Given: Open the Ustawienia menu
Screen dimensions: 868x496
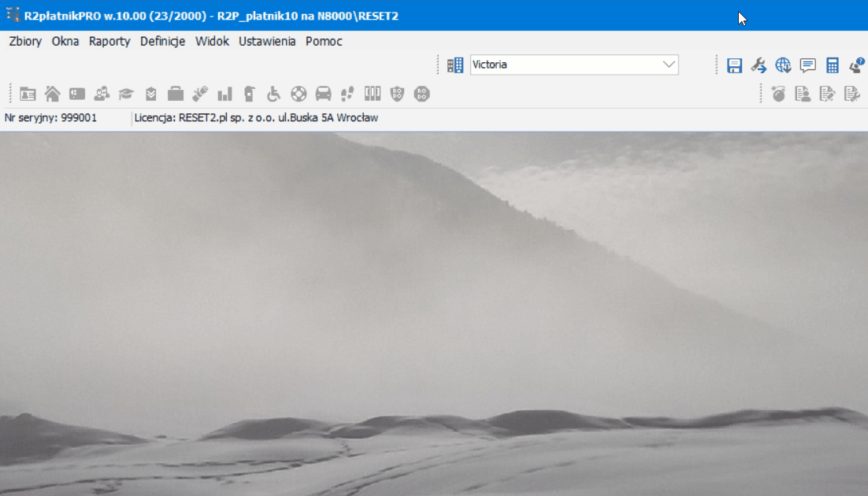Looking at the screenshot, I should [267, 42].
